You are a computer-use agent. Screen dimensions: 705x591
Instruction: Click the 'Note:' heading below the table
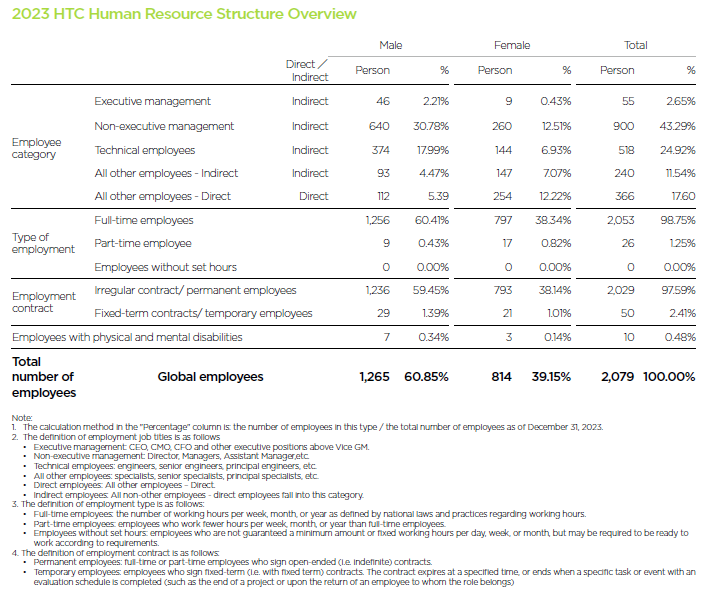click(x=22, y=418)
